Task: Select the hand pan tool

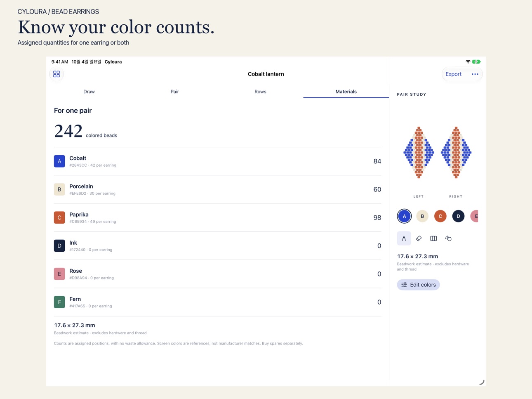Action: point(448,238)
